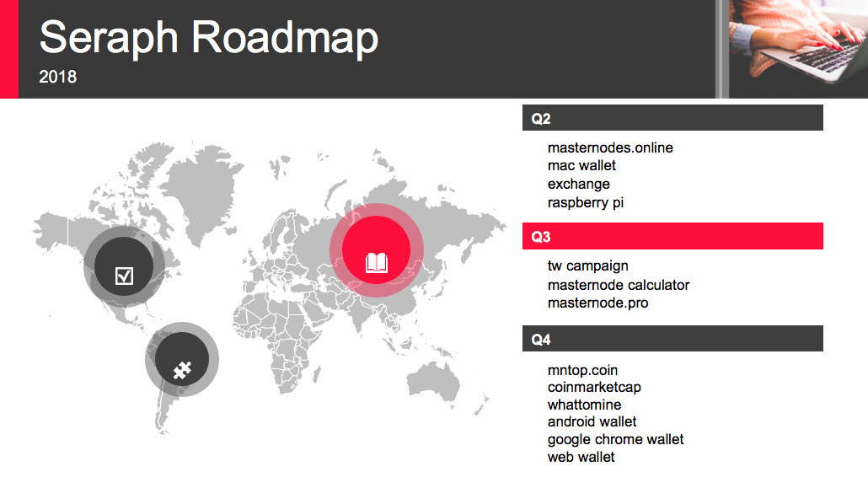Click the "google chrome wallet" entry
This screenshot has height=488, width=868.
tap(615, 440)
